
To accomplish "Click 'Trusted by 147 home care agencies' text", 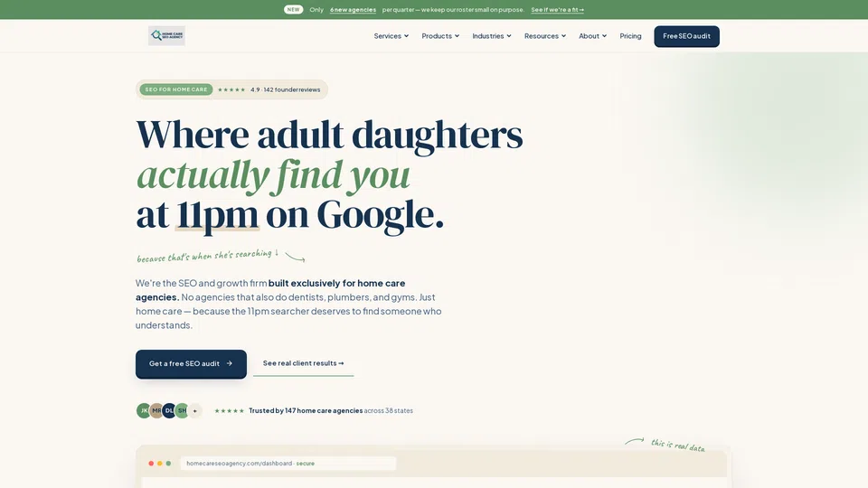I will (306, 410).
